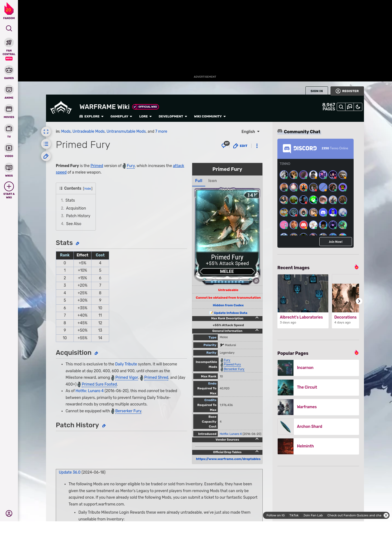
Task: Open the TV sidebar icon
Action: (x=9, y=129)
